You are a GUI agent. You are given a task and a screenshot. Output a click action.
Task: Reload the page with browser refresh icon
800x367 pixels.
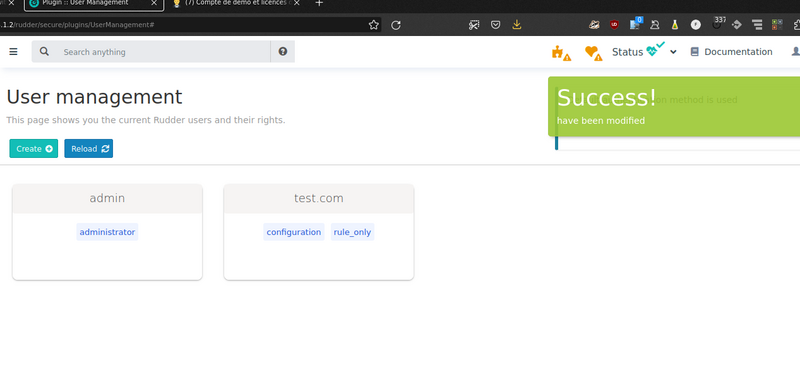pos(395,25)
